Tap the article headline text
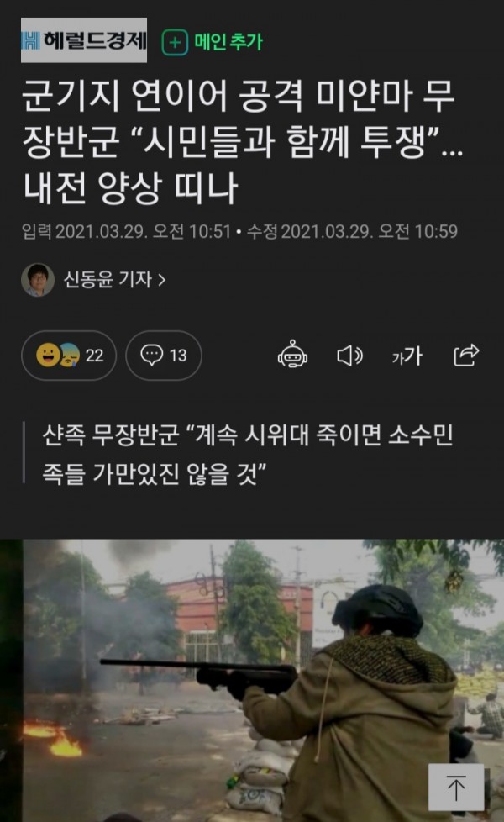The height and width of the screenshot is (822, 504). click(x=243, y=143)
